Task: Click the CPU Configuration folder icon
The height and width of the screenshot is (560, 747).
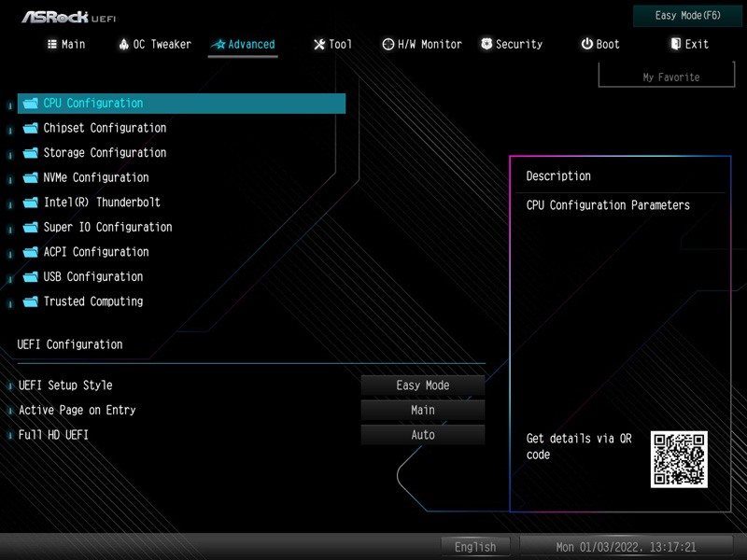Action: click(x=30, y=104)
